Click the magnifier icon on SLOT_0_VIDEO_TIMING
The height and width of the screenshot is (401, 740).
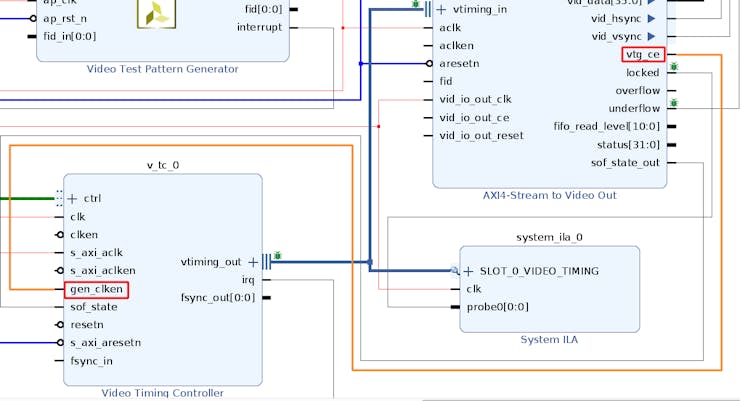point(455,270)
